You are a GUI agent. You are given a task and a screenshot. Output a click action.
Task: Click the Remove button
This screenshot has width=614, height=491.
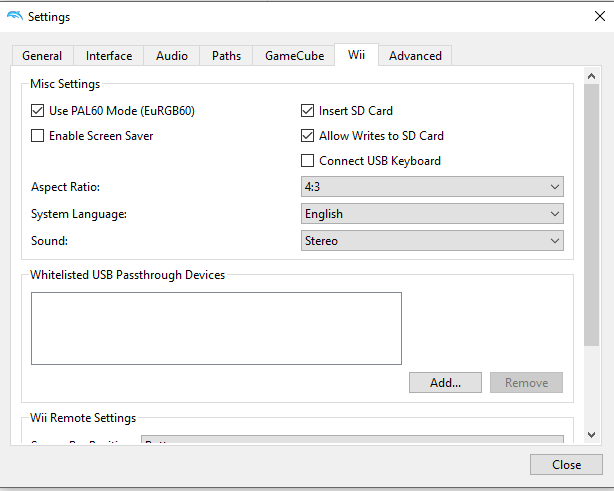click(x=526, y=383)
